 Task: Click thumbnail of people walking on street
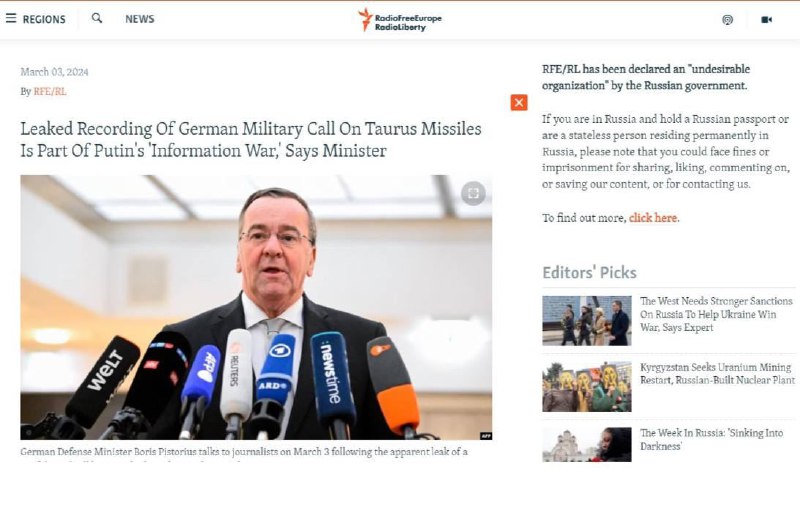click(x=587, y=320)
